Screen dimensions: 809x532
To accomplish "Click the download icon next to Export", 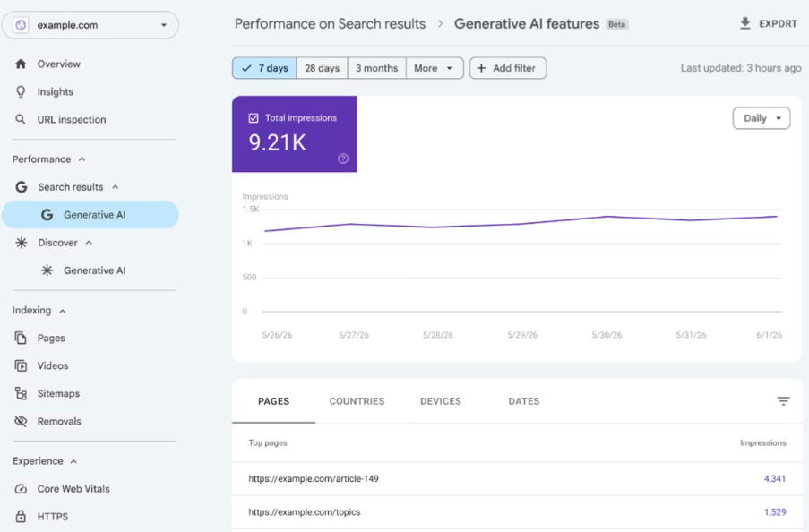I will 745,24.
